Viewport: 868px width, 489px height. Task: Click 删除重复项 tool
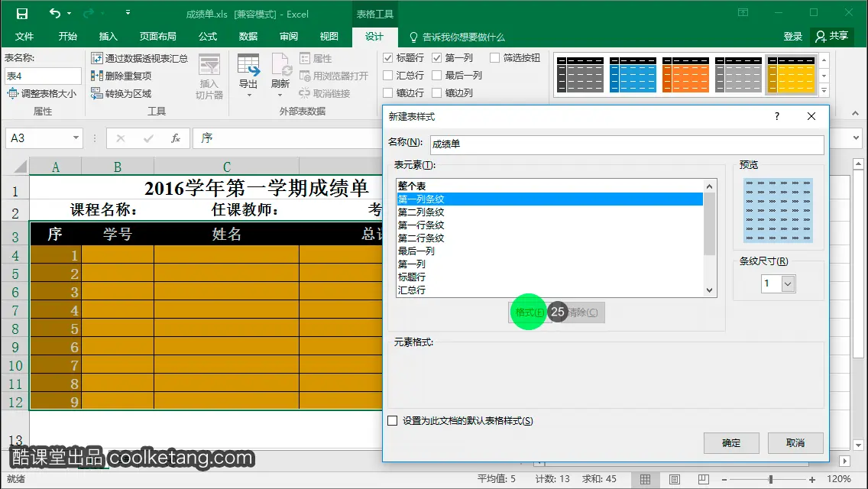pos(121,76)
